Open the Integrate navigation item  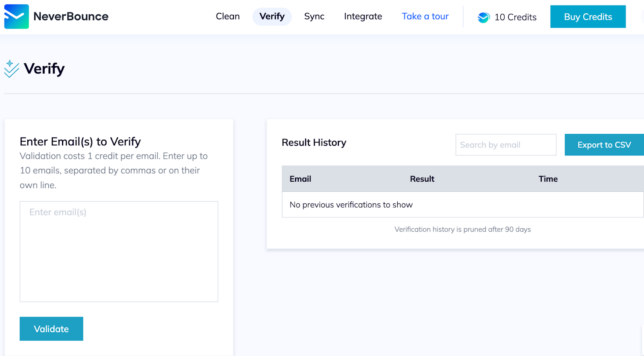pos(363,17)
